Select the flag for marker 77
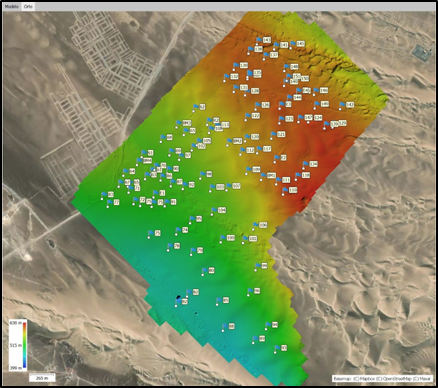The width and height of the screenshot is (438, 388). coord(110,202)
